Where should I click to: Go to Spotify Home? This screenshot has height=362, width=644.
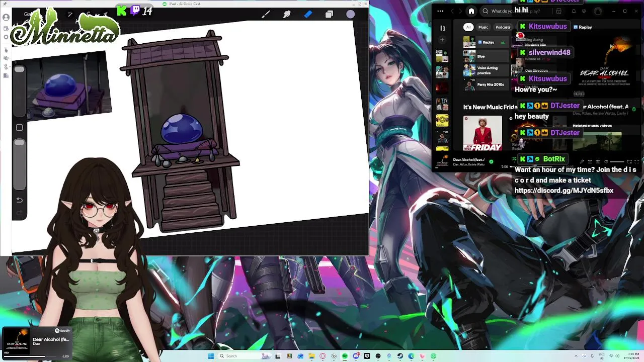click(x=471, y=11)
